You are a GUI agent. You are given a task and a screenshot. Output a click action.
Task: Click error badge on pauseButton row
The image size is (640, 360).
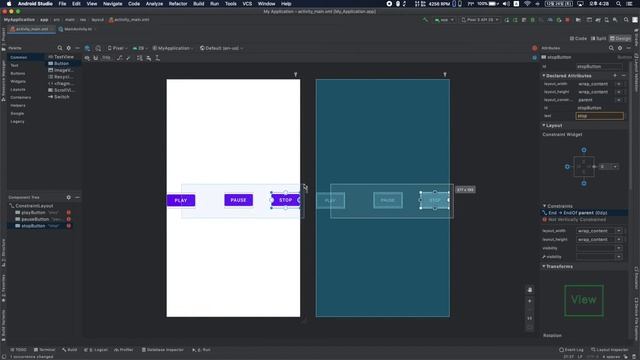coord(69,219)
